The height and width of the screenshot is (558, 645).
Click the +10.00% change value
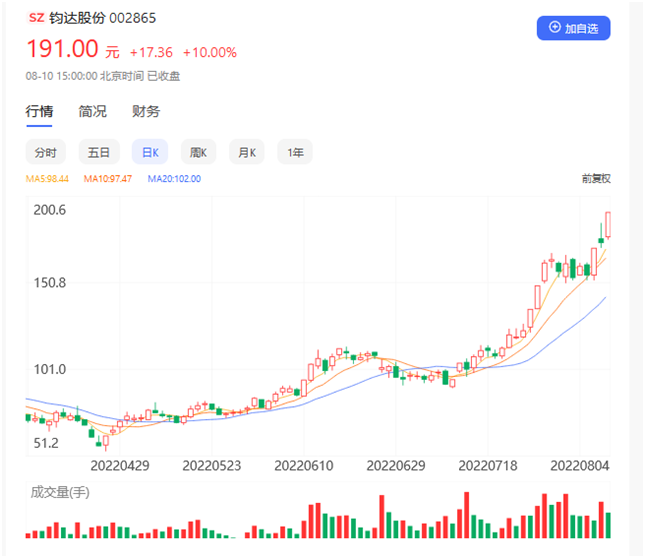[210, 53]
